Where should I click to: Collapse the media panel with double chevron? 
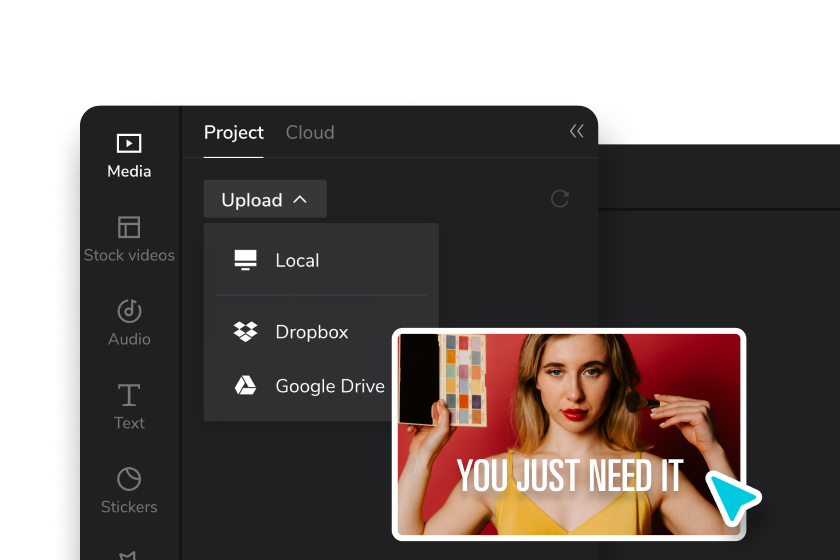[576, 131]
